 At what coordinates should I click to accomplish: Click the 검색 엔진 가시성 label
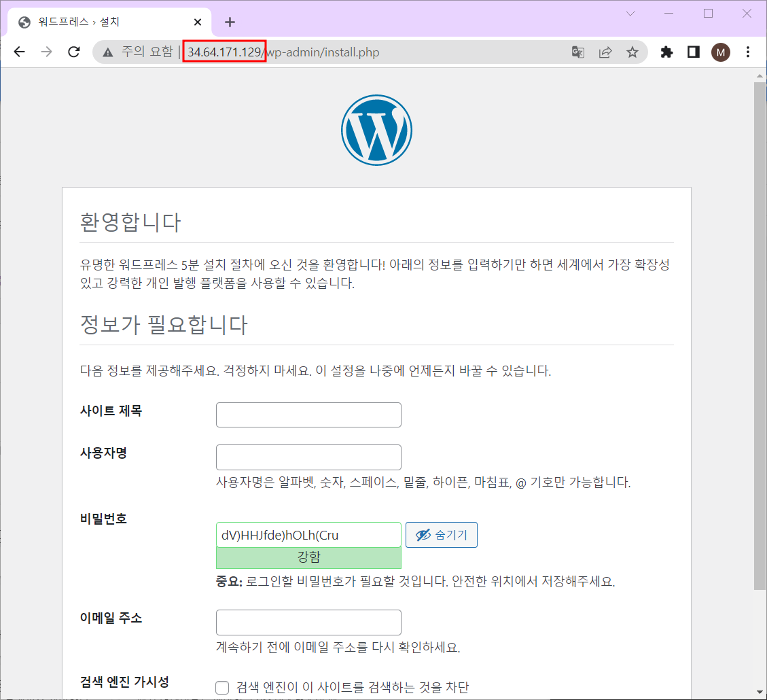tap(124, 682)
